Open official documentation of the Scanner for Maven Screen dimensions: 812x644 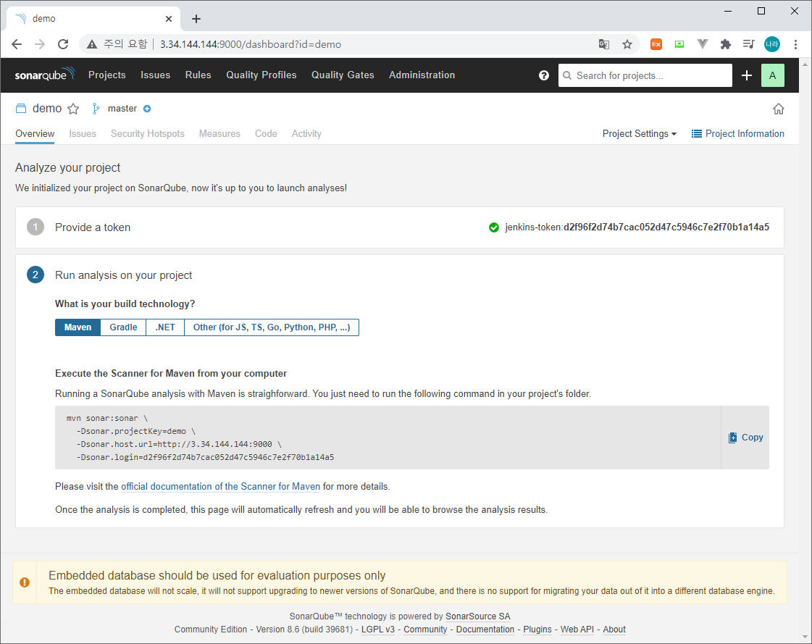tap(221, 487)
